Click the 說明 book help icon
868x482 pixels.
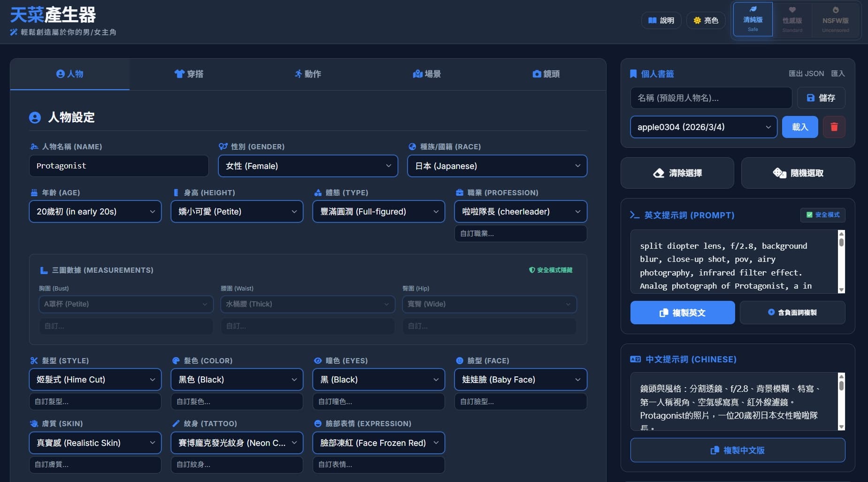tap(652, 21)
